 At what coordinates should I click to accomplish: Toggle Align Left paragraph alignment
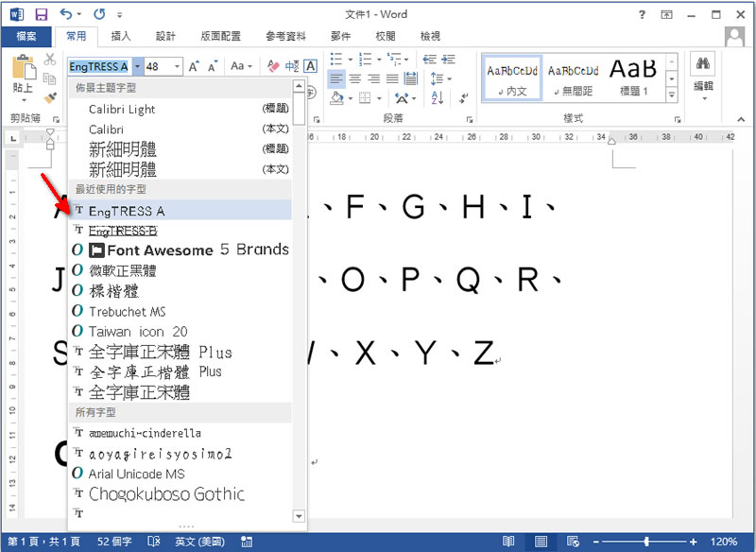click(336, 78)
